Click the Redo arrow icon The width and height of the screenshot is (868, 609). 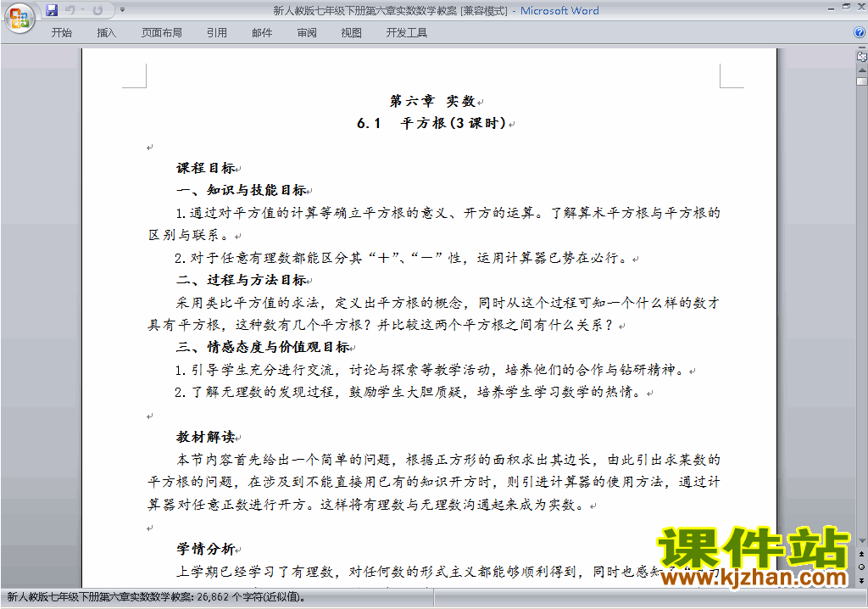click(97, 10)
